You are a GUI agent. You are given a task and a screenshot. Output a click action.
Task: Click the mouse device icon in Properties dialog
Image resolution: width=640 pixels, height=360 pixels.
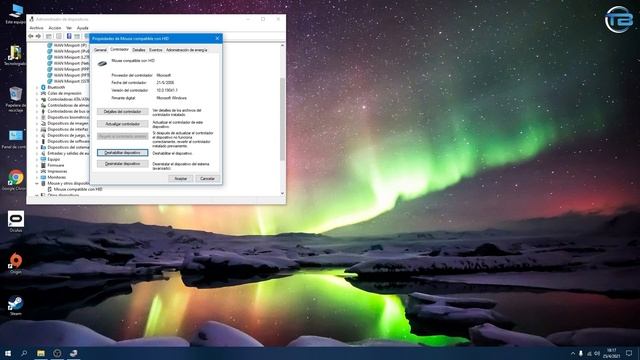click(102, 63)
